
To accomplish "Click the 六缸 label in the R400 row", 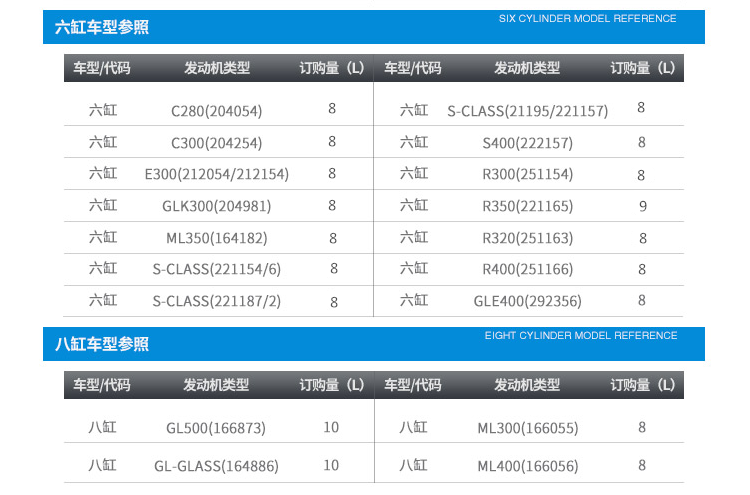I will tap(414, 268).
